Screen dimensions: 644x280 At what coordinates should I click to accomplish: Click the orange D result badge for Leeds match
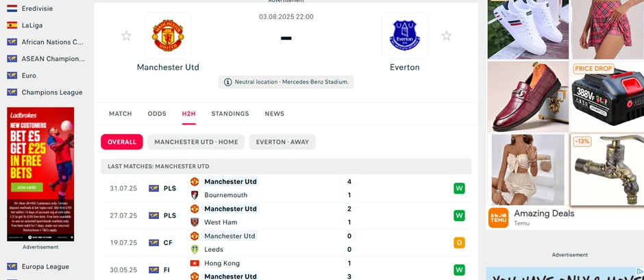459,242
